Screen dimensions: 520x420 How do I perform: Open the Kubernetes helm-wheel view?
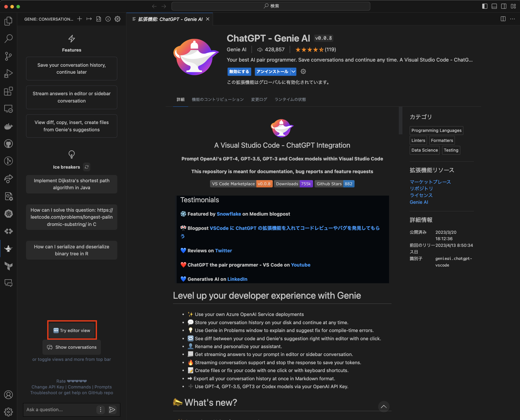click(x=8, y=213)
